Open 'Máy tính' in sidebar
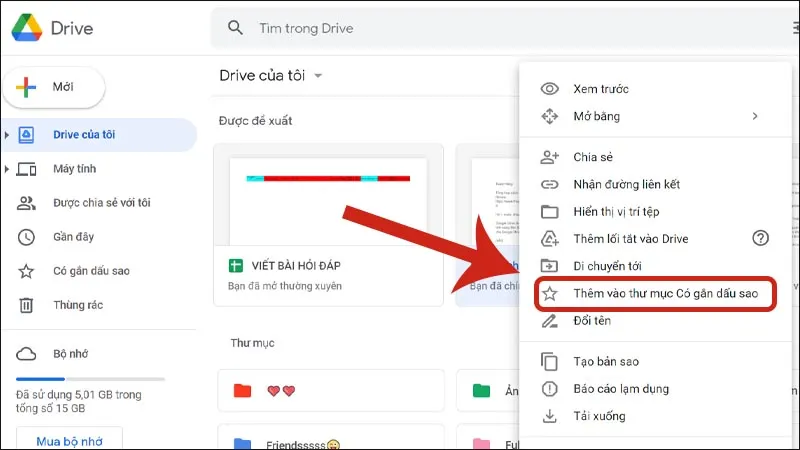The height and width of the screenshot is (450, 800). point(74,169)
